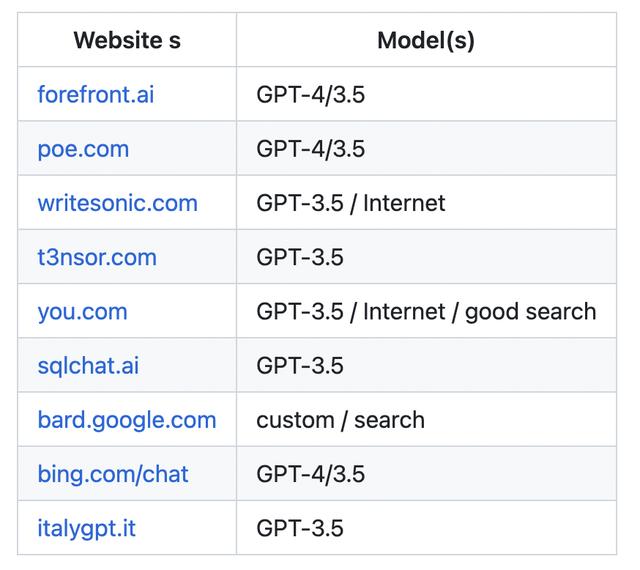Click the "GPT-3.5 / Internet" cell for writesonic.com
Viewport: 640px width, 570px height.
click(x=350, y=203)
